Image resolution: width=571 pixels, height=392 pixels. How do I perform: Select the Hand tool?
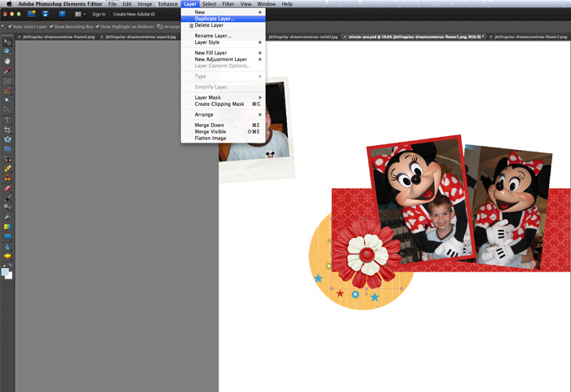coord(7,61)
